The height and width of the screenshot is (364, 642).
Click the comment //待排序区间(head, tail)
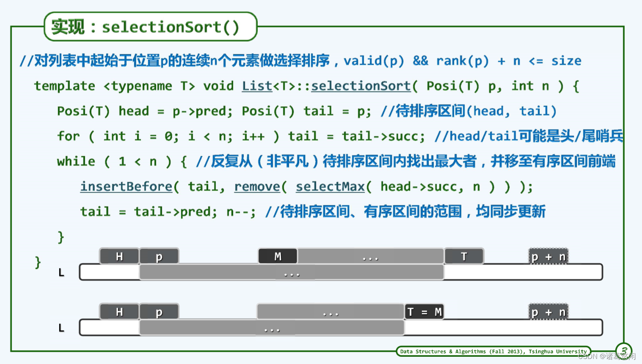coord(468,111)
